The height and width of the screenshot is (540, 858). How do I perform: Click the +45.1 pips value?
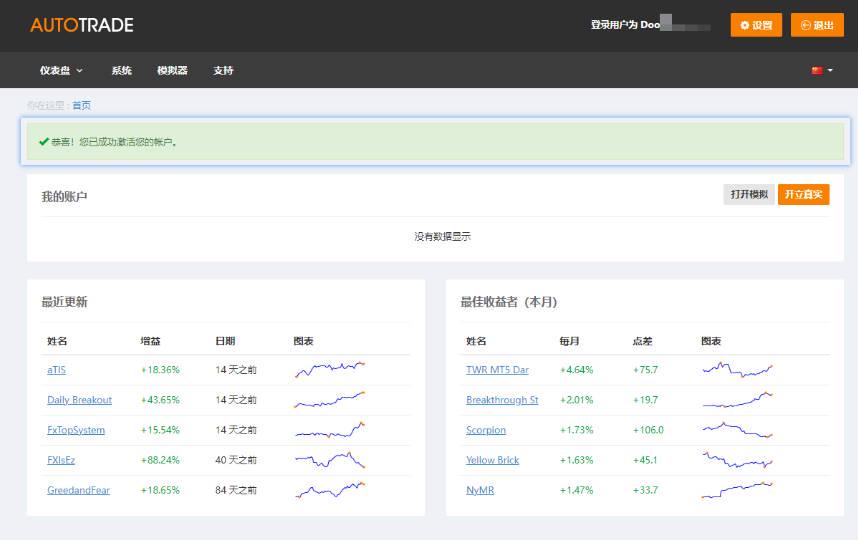[x=645, y=460]
